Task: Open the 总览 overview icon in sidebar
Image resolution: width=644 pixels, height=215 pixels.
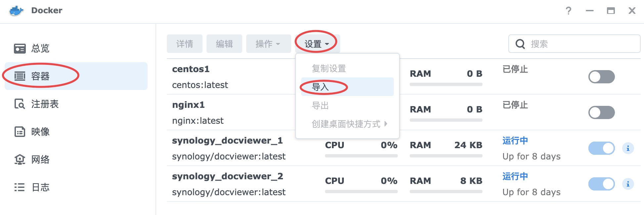Action: pos(20,49)
